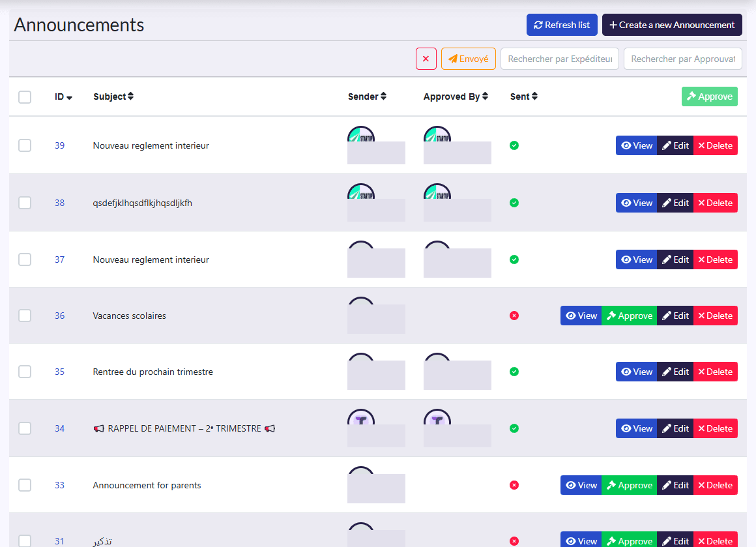Tick the checkbox for announcement 34
Screen dimensions: 756x547
point(25,428)
